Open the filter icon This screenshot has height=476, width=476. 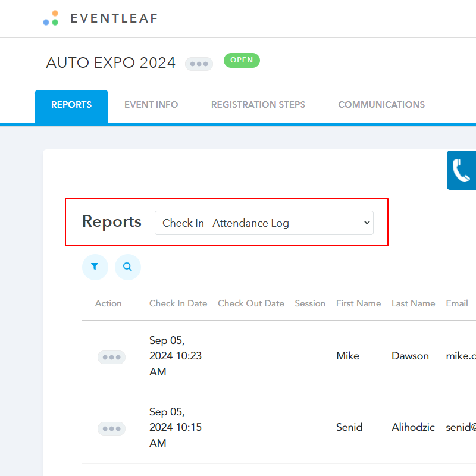point(95,267)
